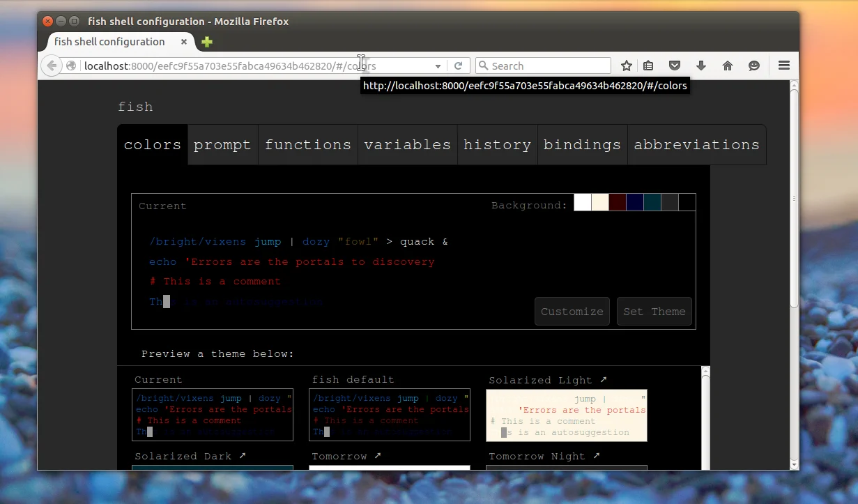Switch to the prompt tab

pos(222,145)
